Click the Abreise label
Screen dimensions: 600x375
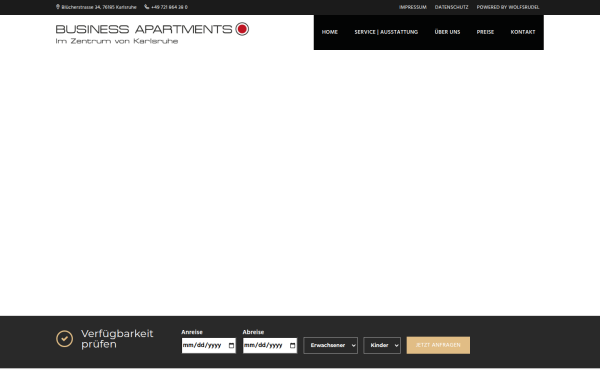click(253, 332)
